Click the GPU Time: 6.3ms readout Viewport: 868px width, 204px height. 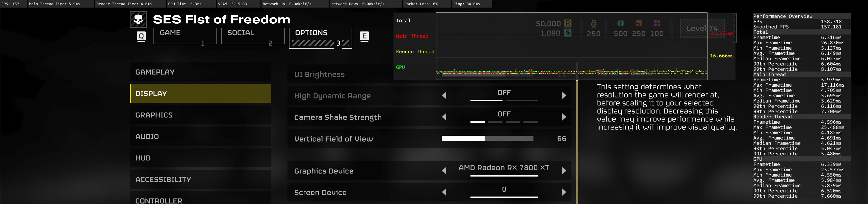(185, 4)
